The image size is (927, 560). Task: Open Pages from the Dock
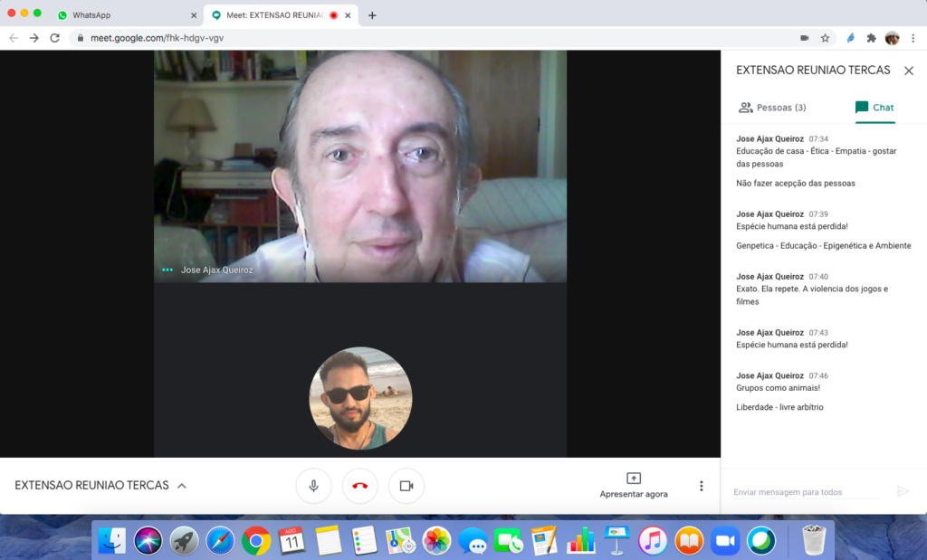[x=544, y=540]
